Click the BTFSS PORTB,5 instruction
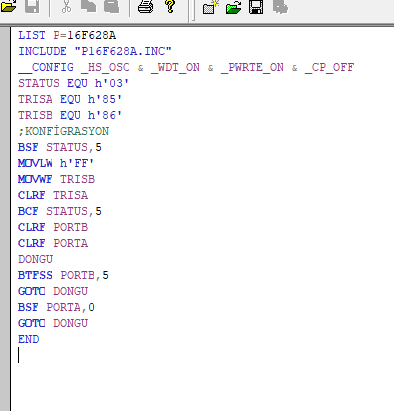Screen dimensions: 394x411 [x=63, y=275]
